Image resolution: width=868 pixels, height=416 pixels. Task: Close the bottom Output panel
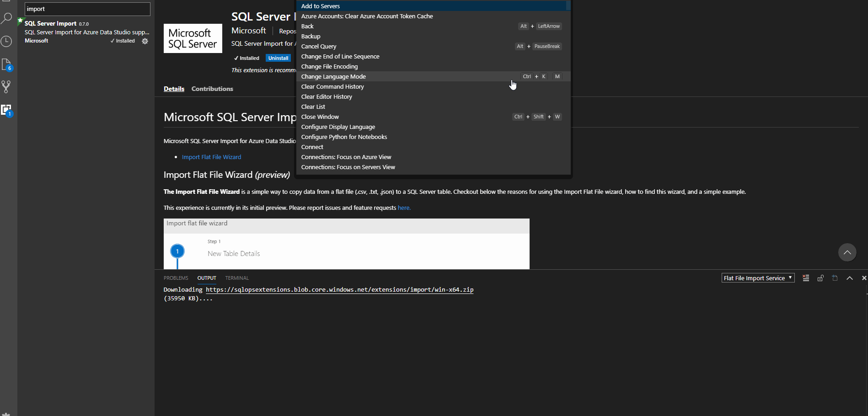[864, 277]
